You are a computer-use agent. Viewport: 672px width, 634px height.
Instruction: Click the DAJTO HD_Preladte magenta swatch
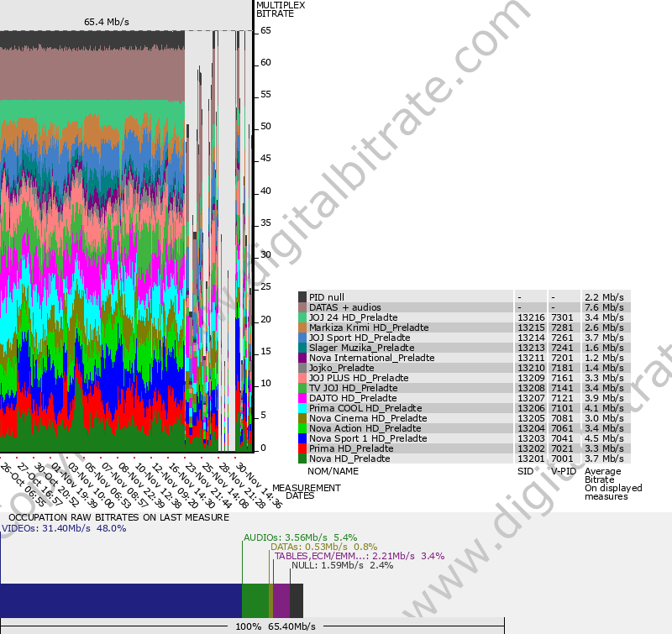302,398
